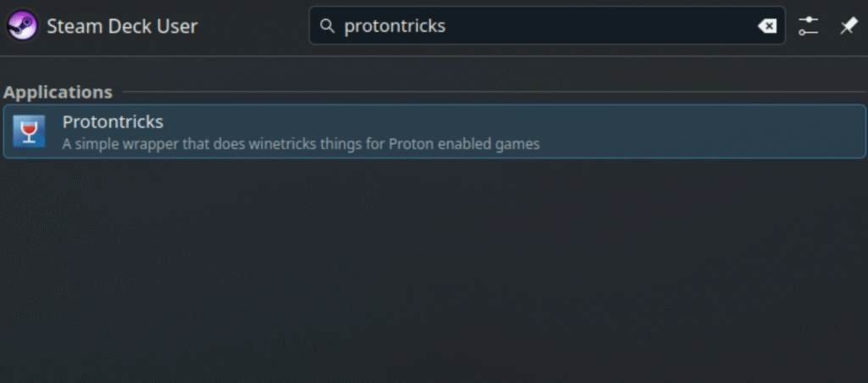Image resolution: width=868 pixels, height=383 pixels.
Task: Place cursor after protontricks query text
Action: click(x=447, y=26)
